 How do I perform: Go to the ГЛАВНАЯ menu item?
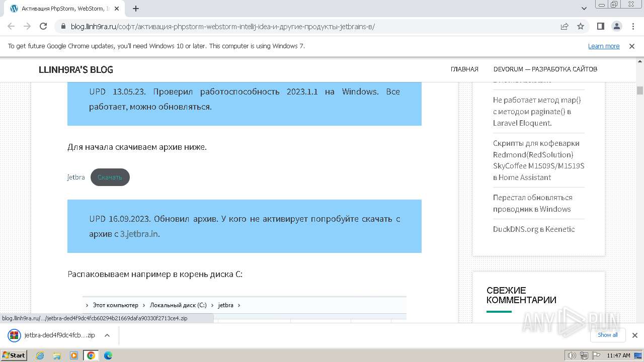464,69
